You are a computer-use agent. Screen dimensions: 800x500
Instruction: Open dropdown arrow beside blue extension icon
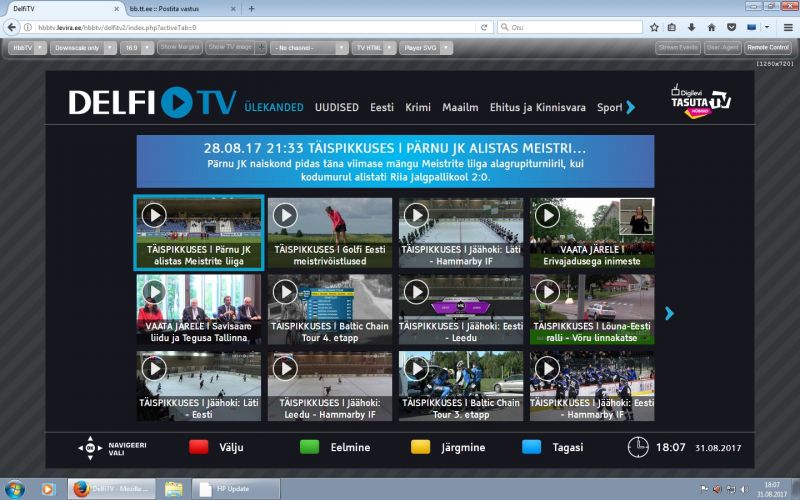(x=767, y=28)
